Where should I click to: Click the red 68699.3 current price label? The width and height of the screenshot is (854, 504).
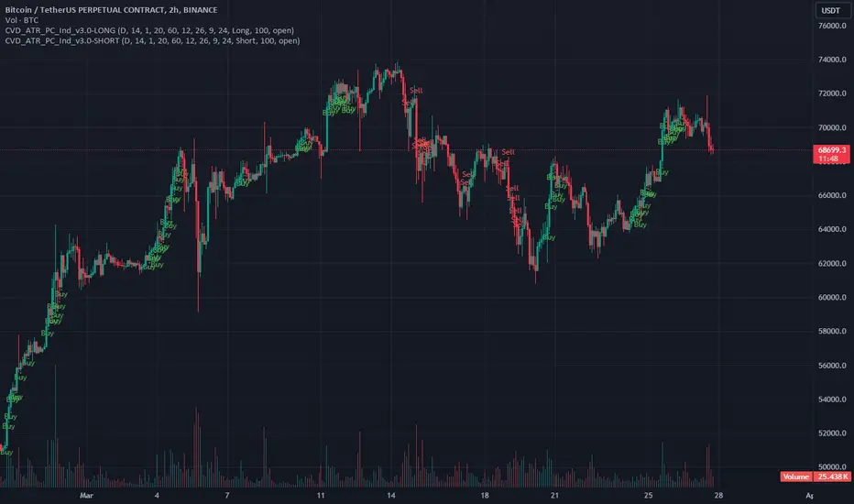pyautogui.click(x=832, y=150)
